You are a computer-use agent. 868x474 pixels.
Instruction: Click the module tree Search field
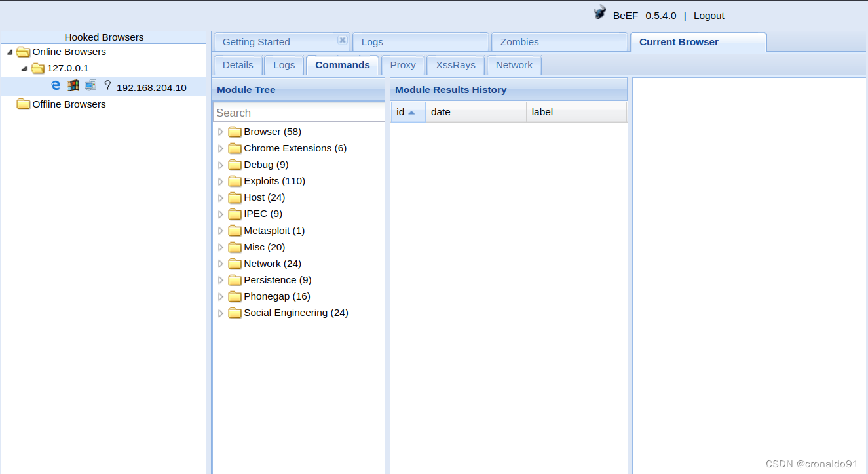(x=299, y=113)
